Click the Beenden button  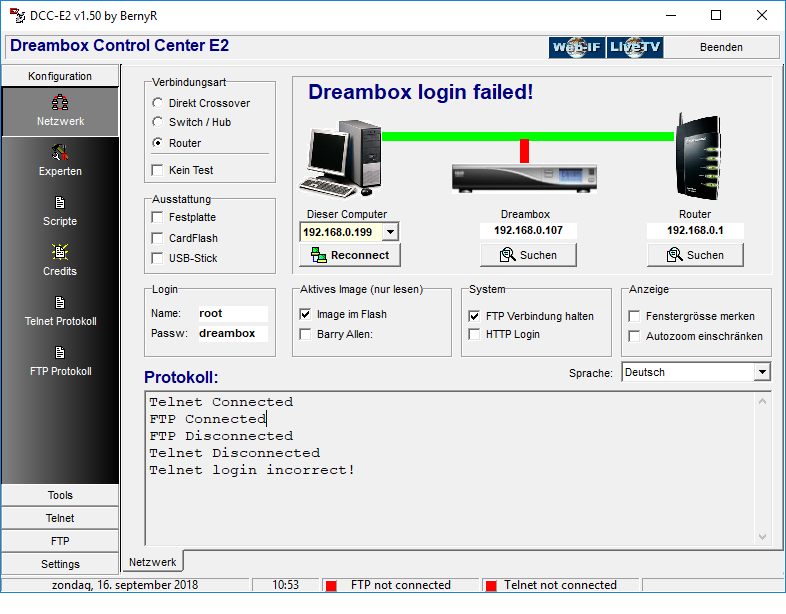click(721, 47)
